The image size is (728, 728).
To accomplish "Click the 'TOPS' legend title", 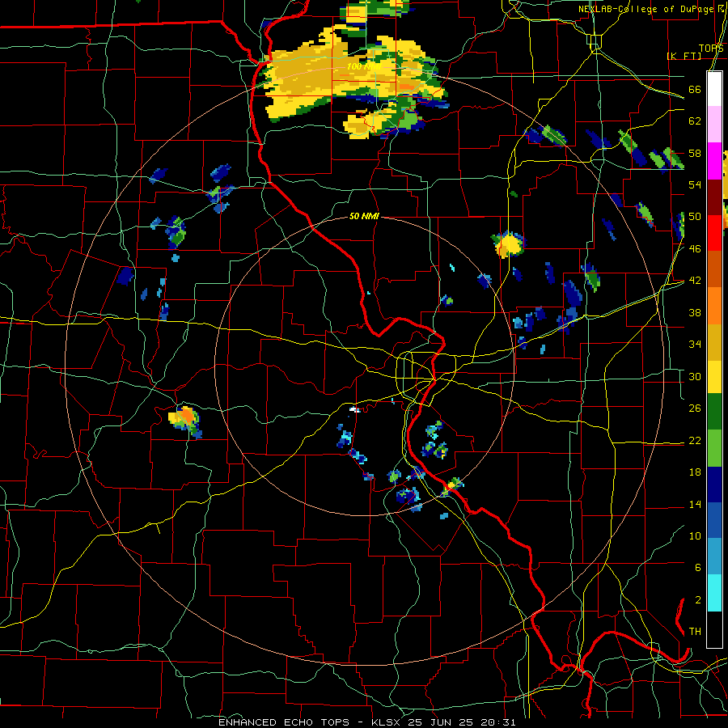I will coord(711,49).
